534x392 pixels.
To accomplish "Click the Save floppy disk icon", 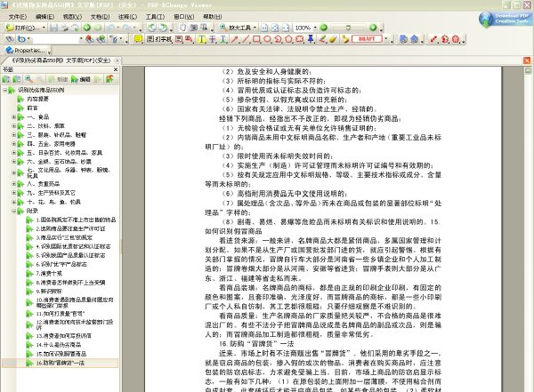I will (x=53, y=28).
